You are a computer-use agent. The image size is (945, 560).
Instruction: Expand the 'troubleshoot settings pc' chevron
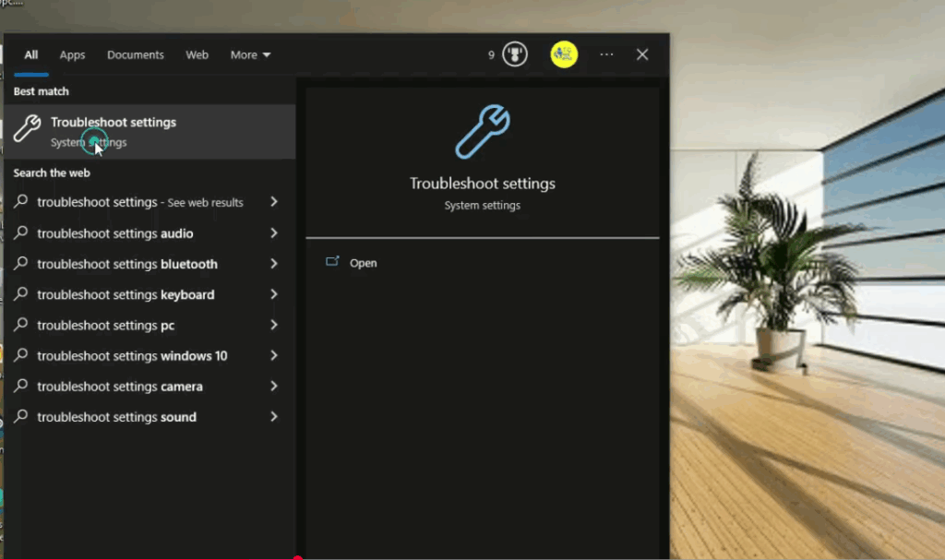(x=274, y=325)
